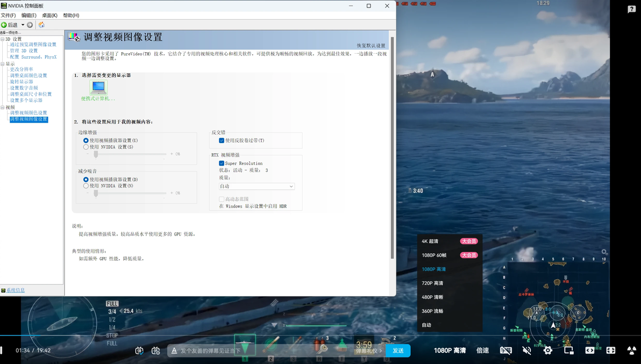
Task: Click the disabled high dynamic range checkbox
Action: pos(222,199)
